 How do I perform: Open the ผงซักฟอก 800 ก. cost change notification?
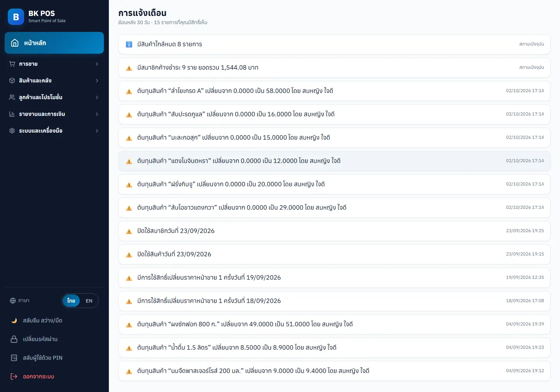pyautogui.click(x=334, y=324)
